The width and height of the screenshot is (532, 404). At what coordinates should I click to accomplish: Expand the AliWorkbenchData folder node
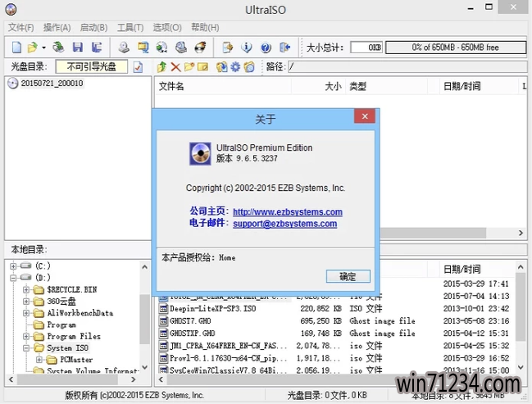pos(26,313)
